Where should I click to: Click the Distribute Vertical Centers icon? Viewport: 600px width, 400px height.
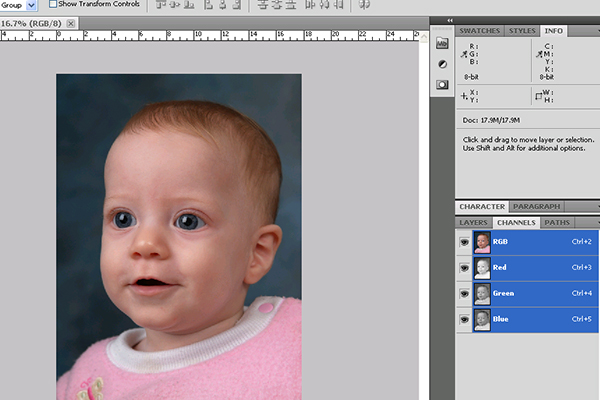click(276, 5)
